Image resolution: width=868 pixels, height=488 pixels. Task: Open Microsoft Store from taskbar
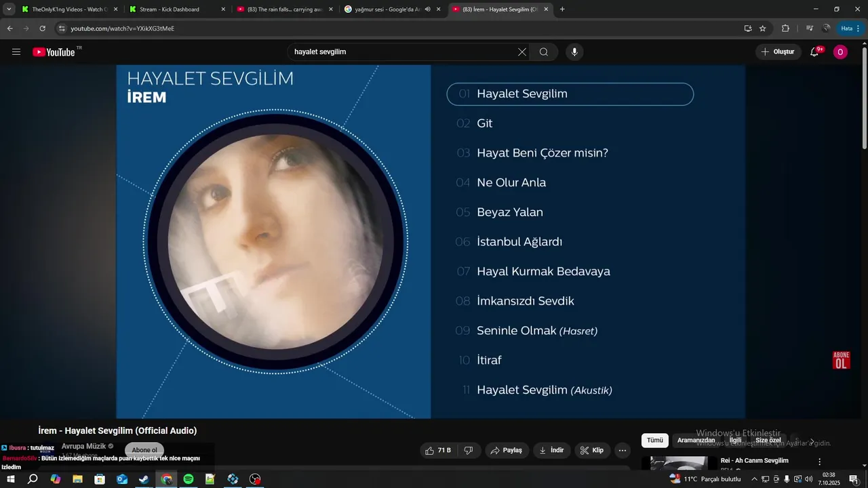click(100, 479)
